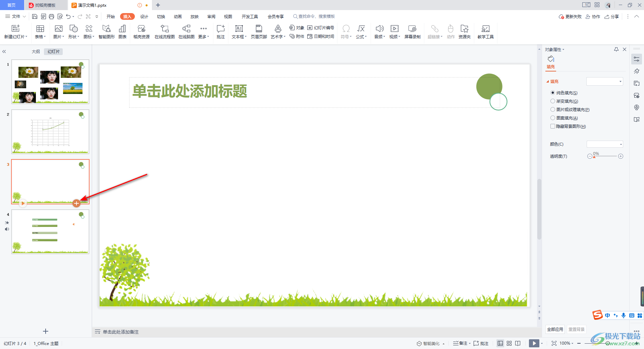Insert WordArt text
644x349 pixels.
278,32
